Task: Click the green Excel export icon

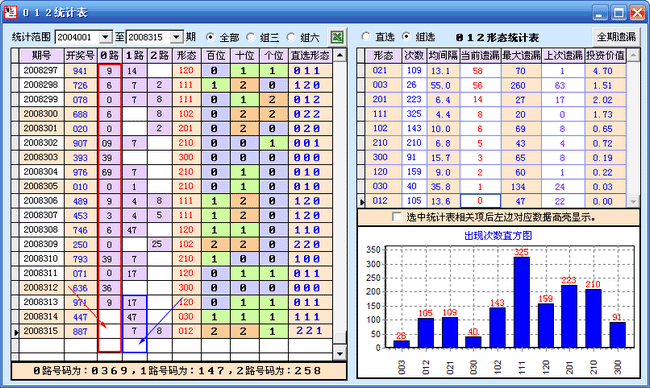Action: coord(337,37)
